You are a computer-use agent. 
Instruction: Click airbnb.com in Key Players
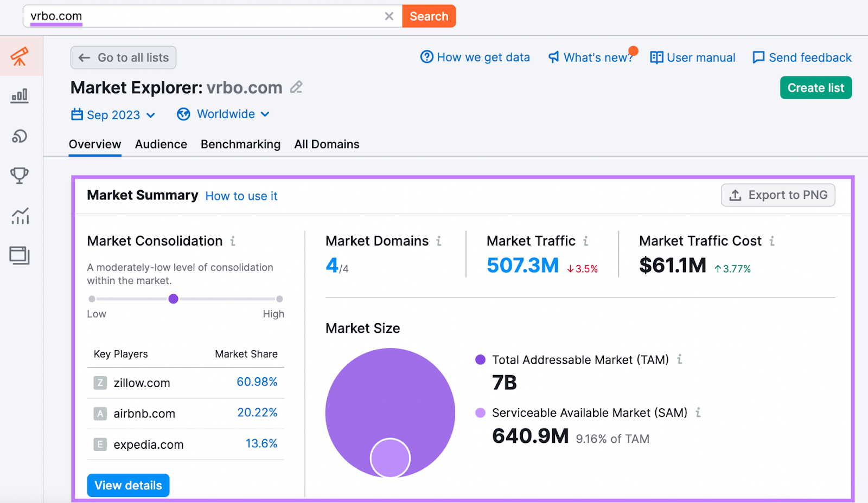[x=144, y=414]
